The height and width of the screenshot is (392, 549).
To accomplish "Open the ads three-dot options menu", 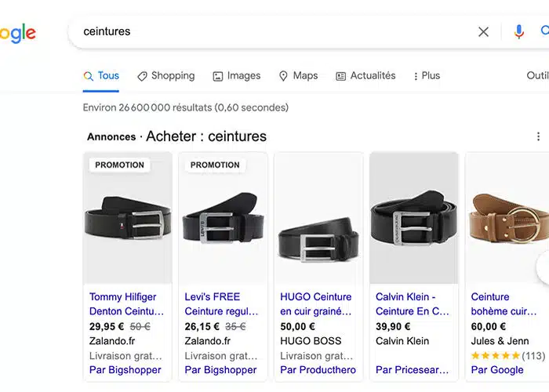I will click(x=538, y=136).
